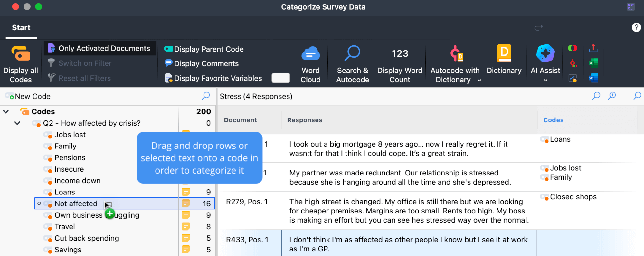Screen dimensions: 644x256
Task: Open AI Assist dropdown arrow
Action: (x=545, y=81)
